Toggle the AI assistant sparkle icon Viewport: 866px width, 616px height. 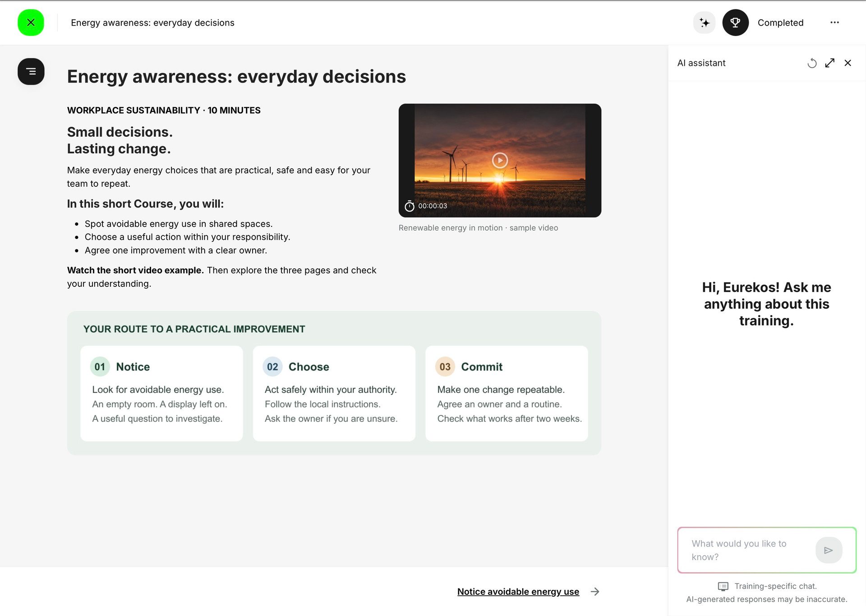pyautogui.click(x=704, y=23)
